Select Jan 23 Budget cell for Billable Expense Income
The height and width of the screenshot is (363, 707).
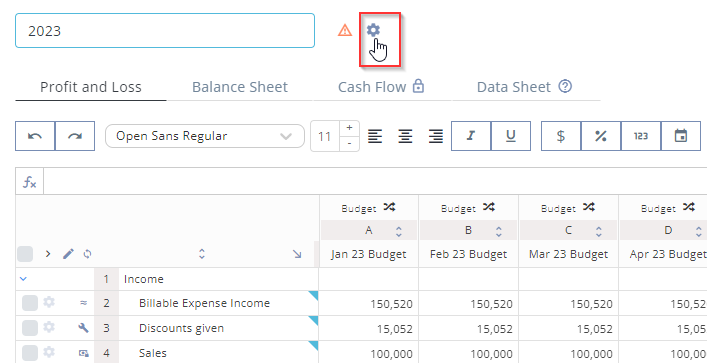[368, 303]
